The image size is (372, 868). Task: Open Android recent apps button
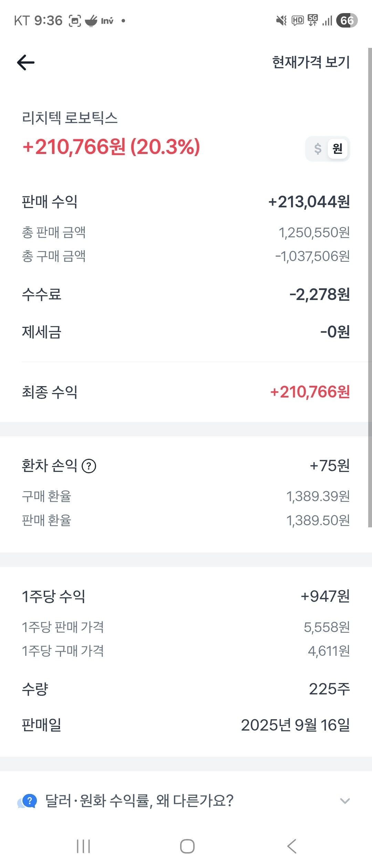(x=83, y=846)
